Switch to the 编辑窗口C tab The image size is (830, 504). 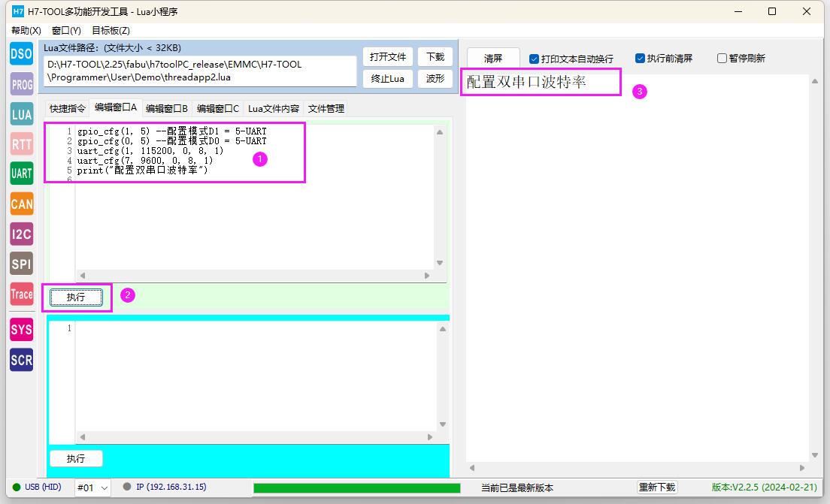(x=218, y=108)
